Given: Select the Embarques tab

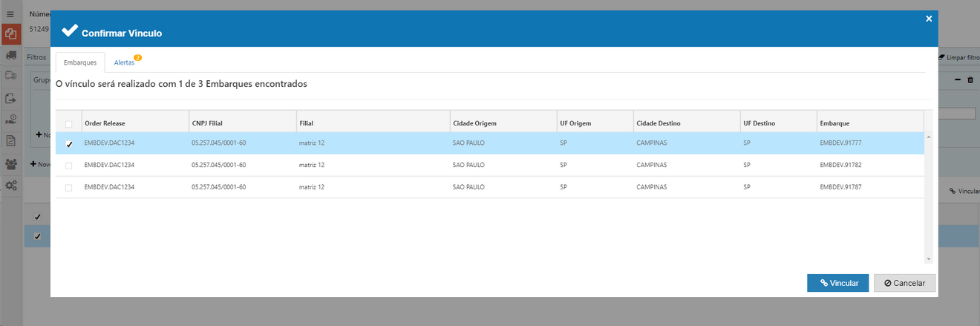Looking at the screenshot, I should click(80, 62).
